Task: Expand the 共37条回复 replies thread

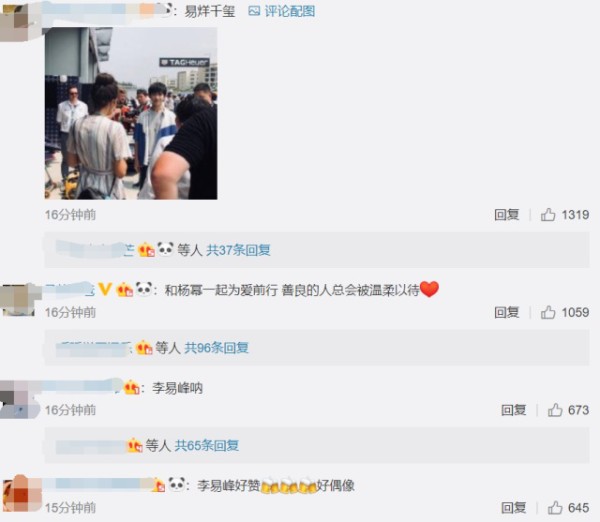Action: pyautogui.click(x=238, y=250)
